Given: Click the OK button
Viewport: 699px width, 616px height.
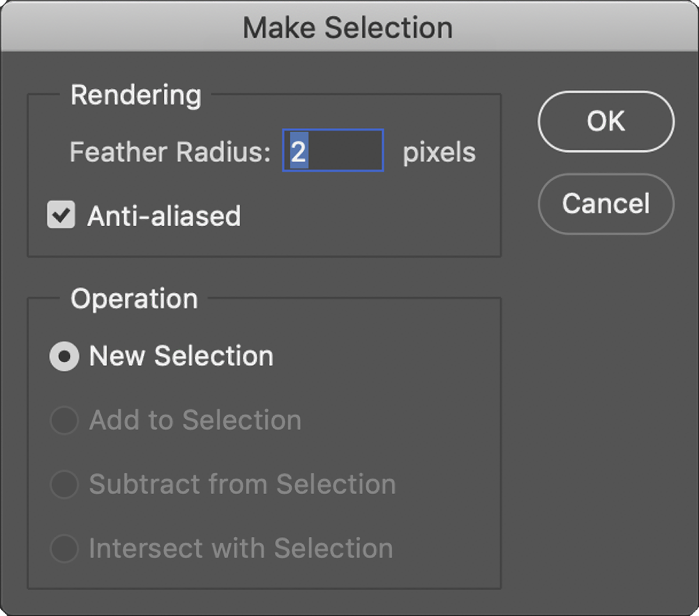Looking at the screenshot, I should tap(606, 122).
